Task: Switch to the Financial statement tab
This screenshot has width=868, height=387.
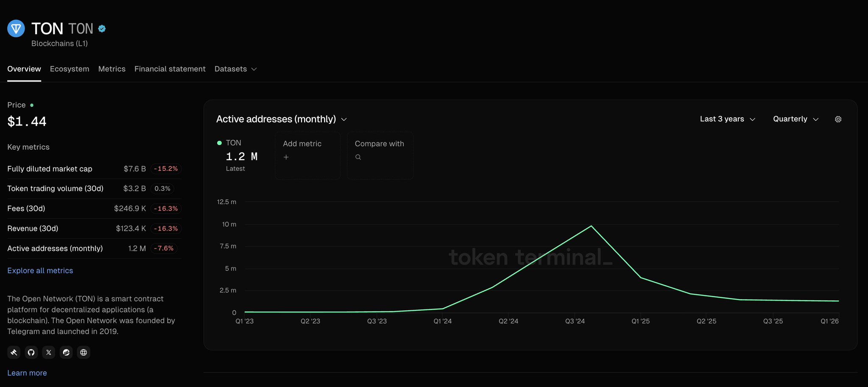Action: (x=170, y=69)
